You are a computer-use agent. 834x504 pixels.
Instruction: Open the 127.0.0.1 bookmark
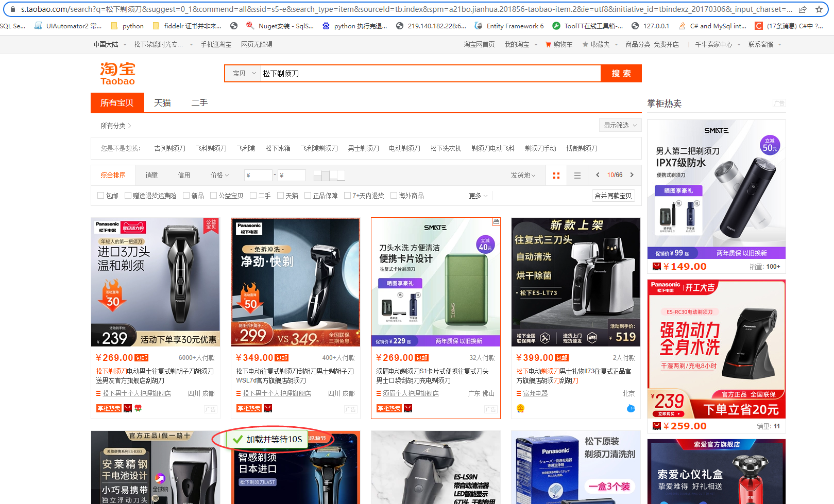click(651, 26)
